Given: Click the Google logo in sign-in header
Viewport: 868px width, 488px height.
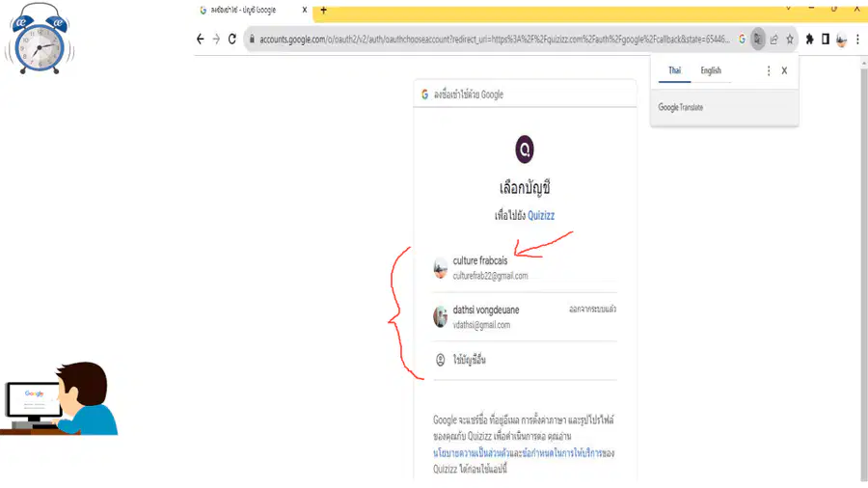Looking at the screenshot, I should pyautogui.click(x=424, y=95).
